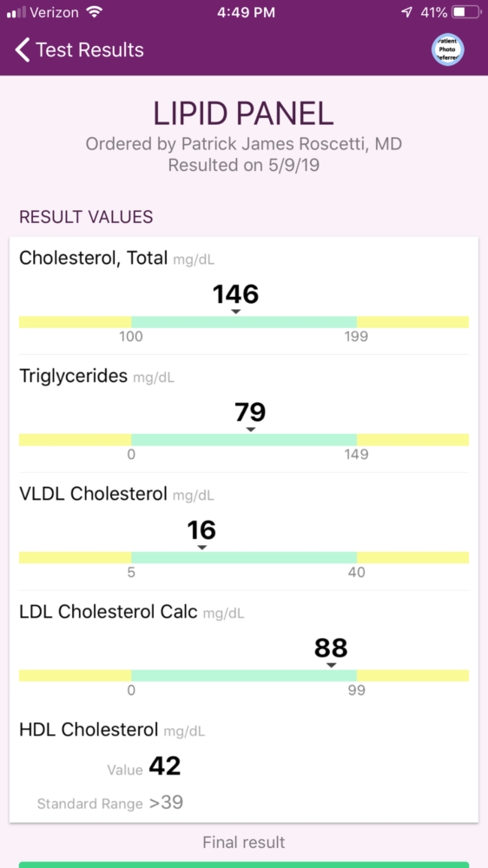
Task: Tap Ordered by Patrick James Roscetti, MD
Action: point(244,144)
